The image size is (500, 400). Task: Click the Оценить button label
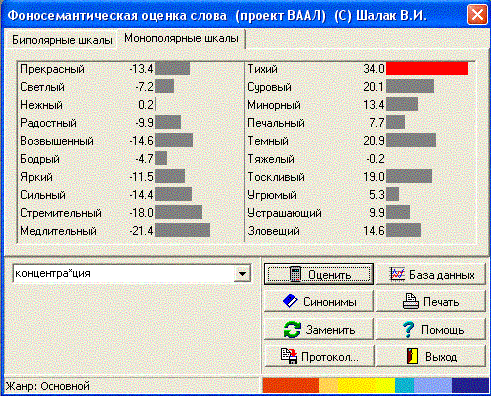coord(329,275)
